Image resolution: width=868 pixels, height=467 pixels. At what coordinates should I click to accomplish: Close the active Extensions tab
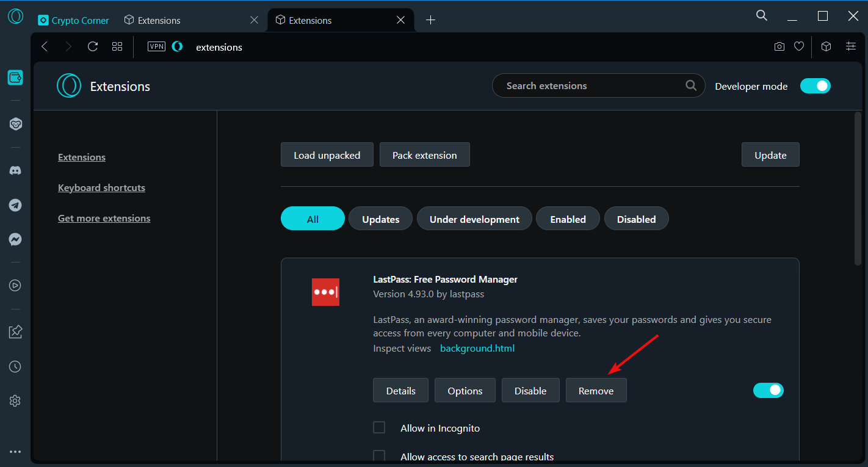click(x=401, y=20)
